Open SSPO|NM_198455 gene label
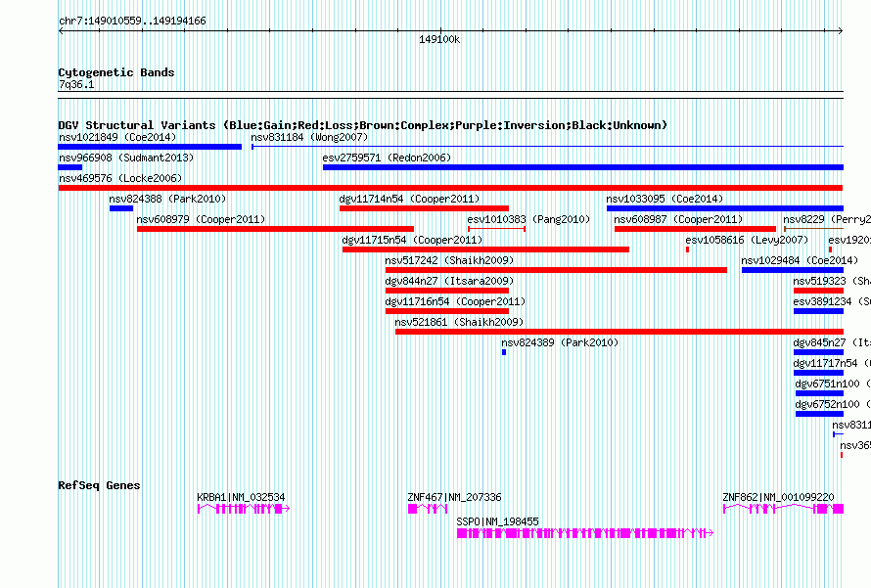Screen dimensions: 871x588 (498, 521)
